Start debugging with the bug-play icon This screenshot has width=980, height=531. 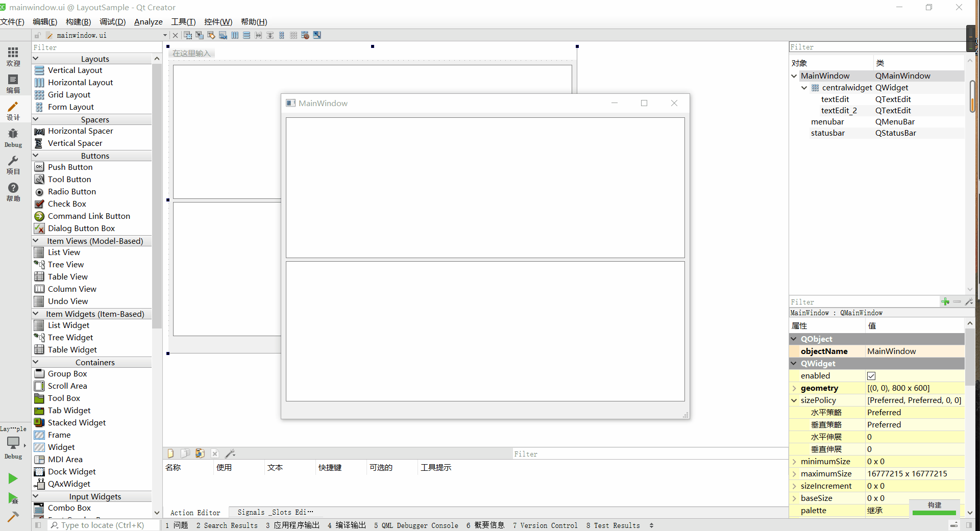[x=13, y=498]
